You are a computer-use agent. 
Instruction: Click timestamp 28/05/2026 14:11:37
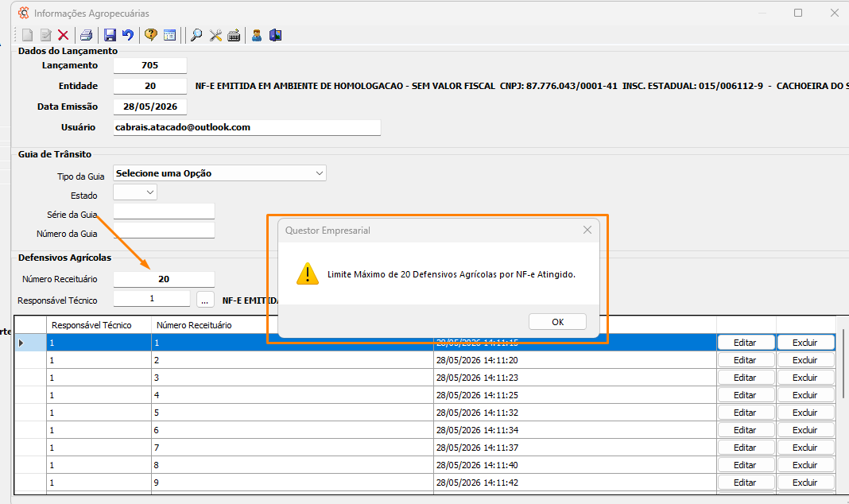477,448
